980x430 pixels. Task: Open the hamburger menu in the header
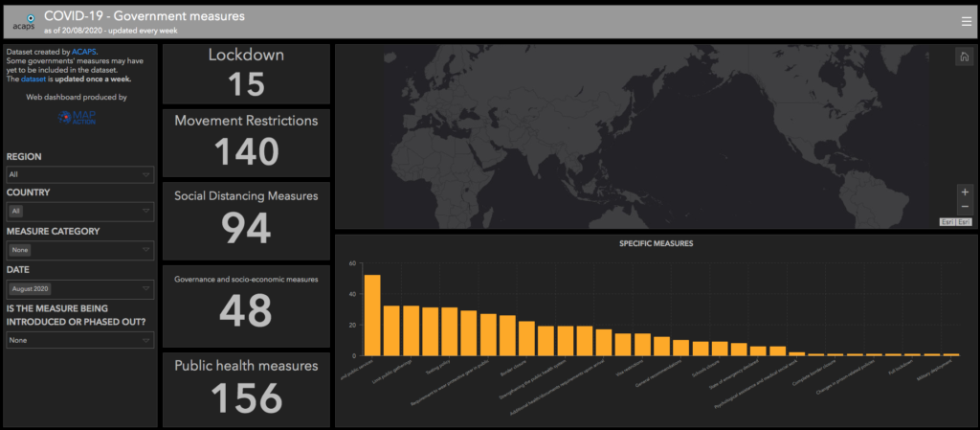coord(966,21)
